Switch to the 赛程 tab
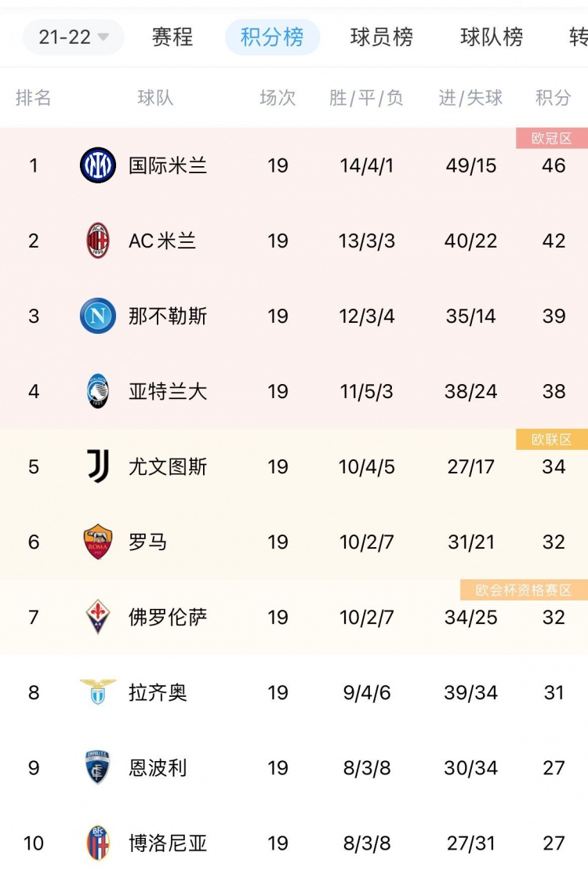Image resolution: width=588 pixels, height=870 pixels. (x=172, y=37)
